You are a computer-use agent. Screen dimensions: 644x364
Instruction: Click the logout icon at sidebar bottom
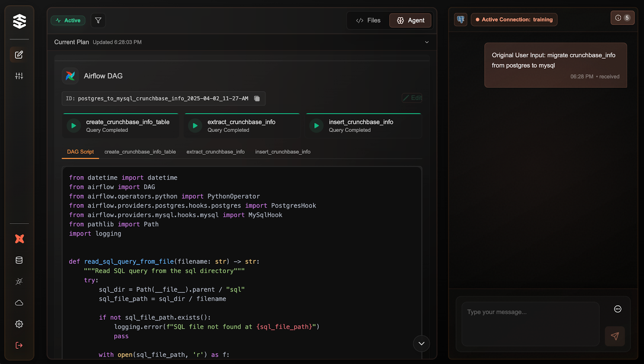pyautogui.click(x=19, y=345)
